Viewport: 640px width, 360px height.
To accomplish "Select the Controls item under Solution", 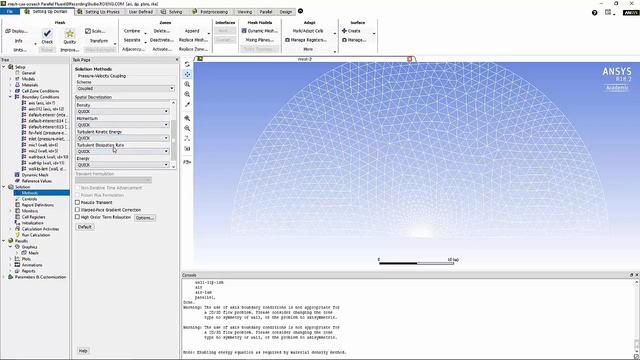I will tap(29, 199).
